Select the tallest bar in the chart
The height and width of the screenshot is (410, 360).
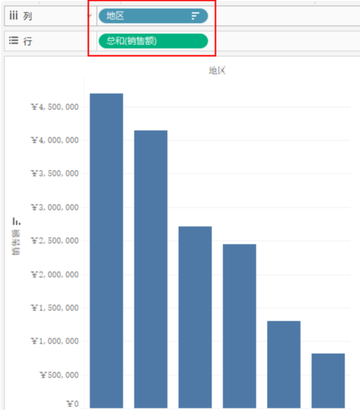[x=106, y=251]
